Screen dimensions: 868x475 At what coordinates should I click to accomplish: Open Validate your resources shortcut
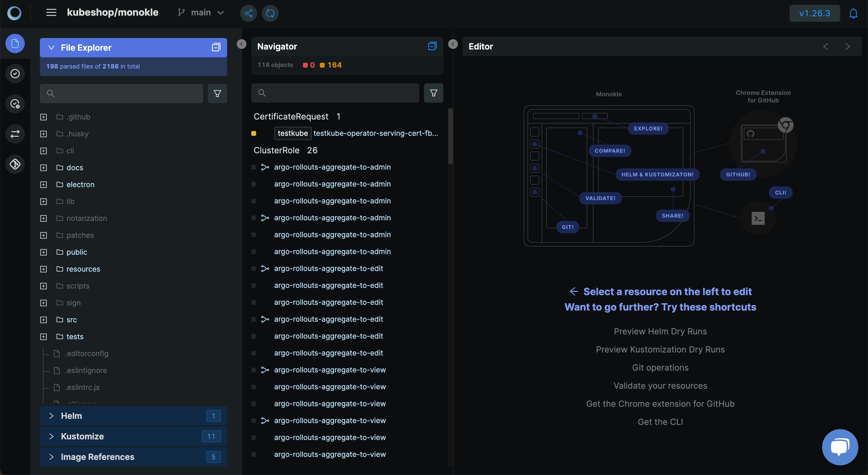660,386
